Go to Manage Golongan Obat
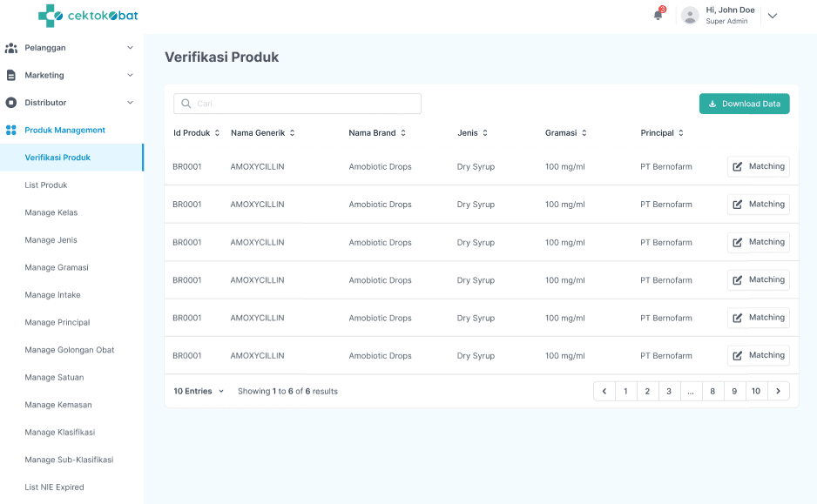817x504 pixels. pos(70,350)
